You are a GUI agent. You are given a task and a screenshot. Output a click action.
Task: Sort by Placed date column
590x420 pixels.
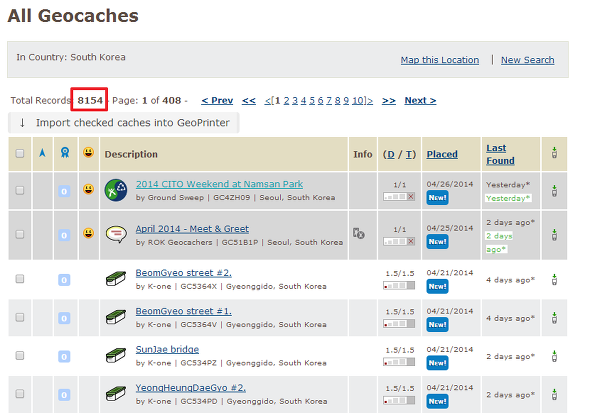442,154
